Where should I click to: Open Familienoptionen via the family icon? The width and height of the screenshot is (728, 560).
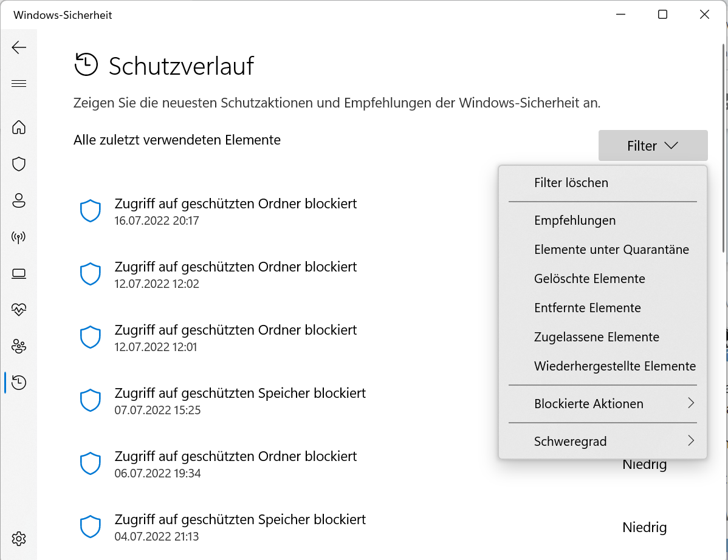pyautogui.click(x=19, y=346)
